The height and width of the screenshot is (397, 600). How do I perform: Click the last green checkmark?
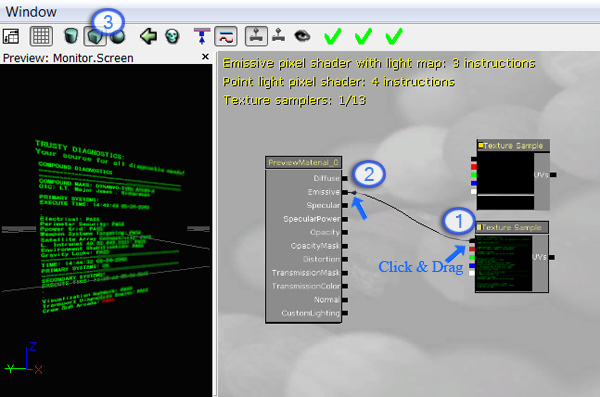pyautogui.click(x=394, y=36)
